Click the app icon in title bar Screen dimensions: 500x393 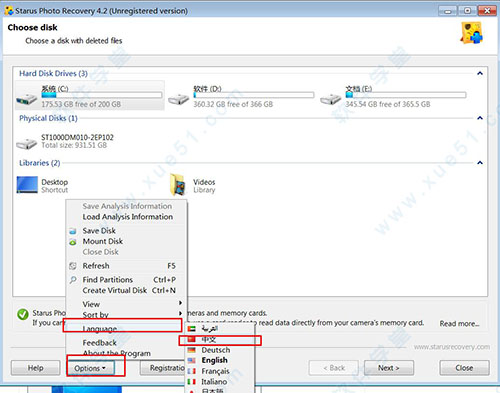click(x=9, y=10)
